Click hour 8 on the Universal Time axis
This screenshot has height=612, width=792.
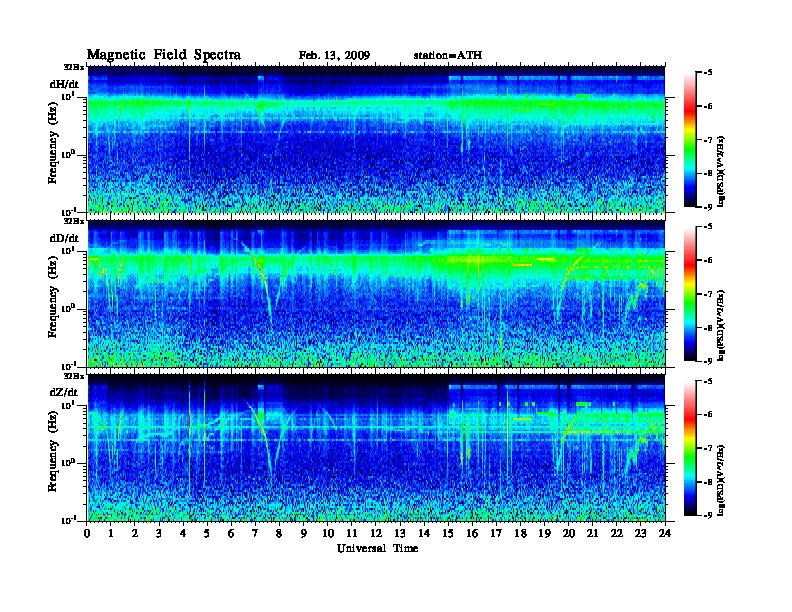[279, 533]
